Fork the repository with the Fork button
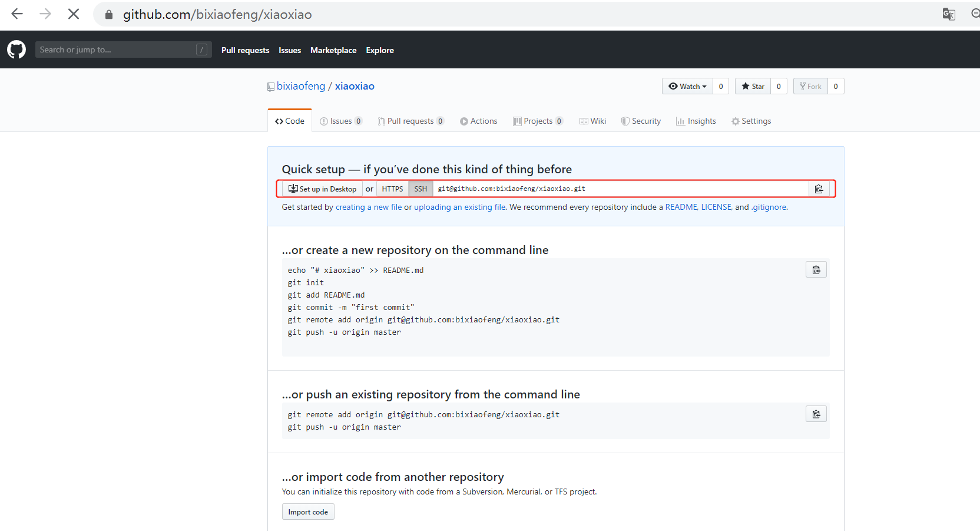 [810, 87]
